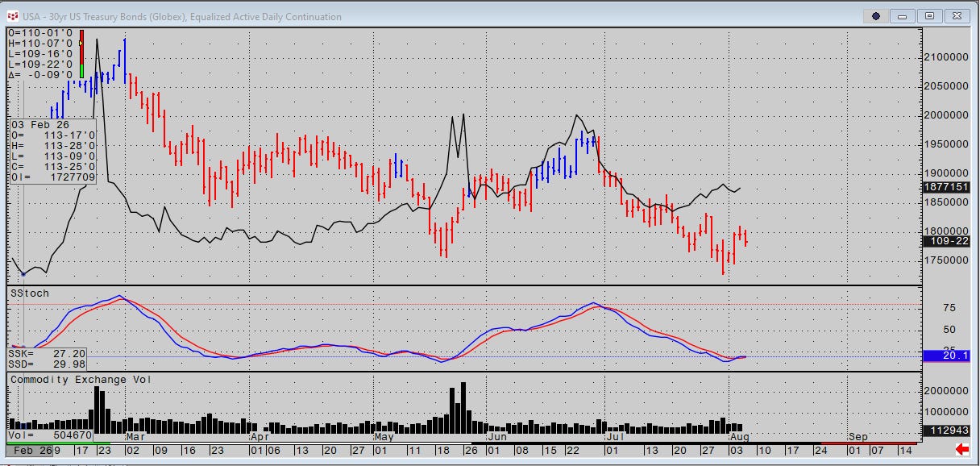Close the Treasury Bonds chart window
Screen dimensions: 980x466
(956, 16)
